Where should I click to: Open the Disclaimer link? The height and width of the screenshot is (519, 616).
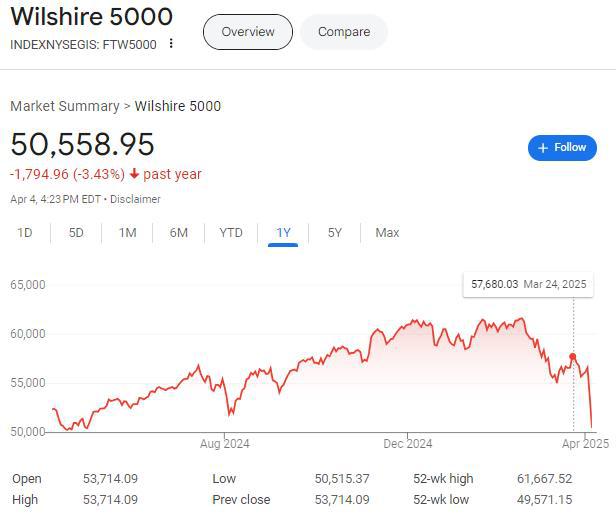click(135, 199)
